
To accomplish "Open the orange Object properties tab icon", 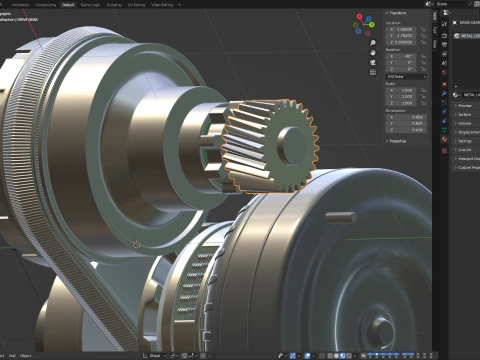I will tap(444, 84).
